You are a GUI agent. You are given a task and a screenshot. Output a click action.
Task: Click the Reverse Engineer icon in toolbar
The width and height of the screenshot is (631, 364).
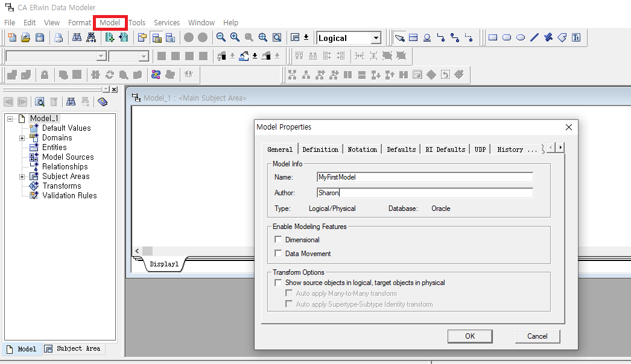[124, 38]
